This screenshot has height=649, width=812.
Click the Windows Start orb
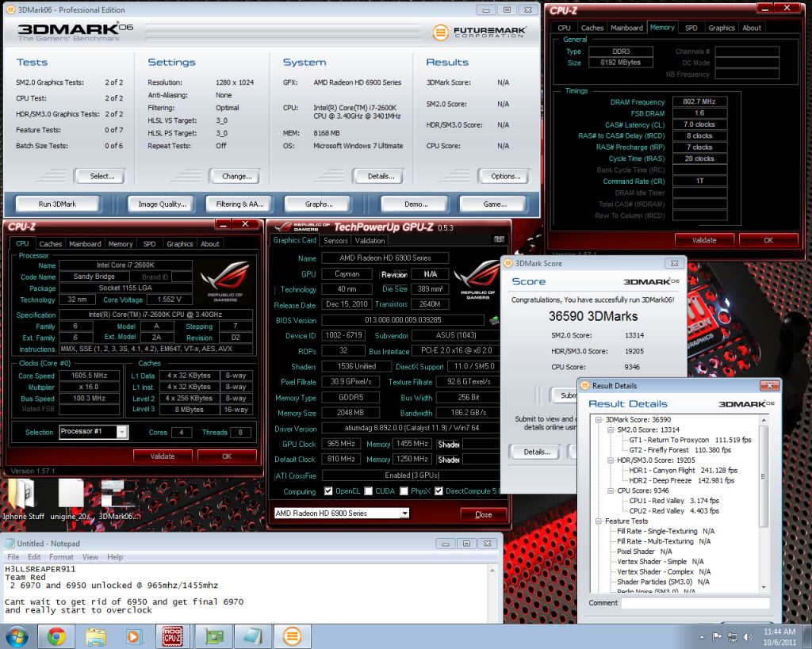[x=17, y=636]
